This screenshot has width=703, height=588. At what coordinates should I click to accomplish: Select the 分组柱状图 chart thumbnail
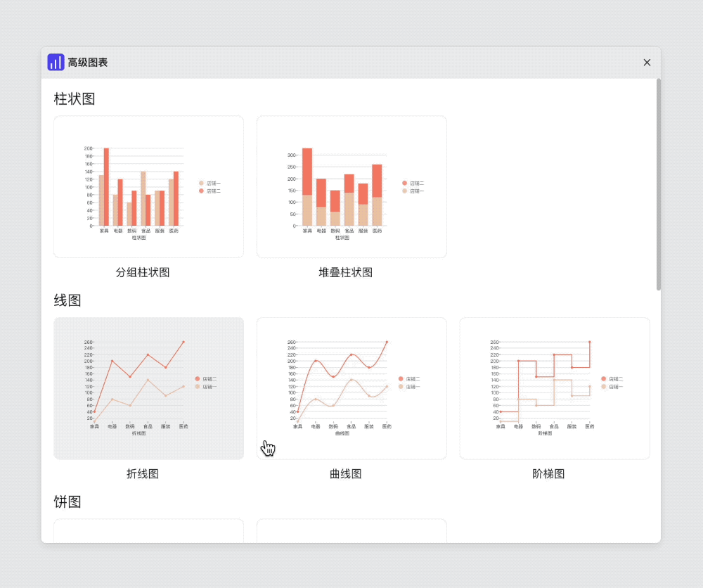(149, 186)
